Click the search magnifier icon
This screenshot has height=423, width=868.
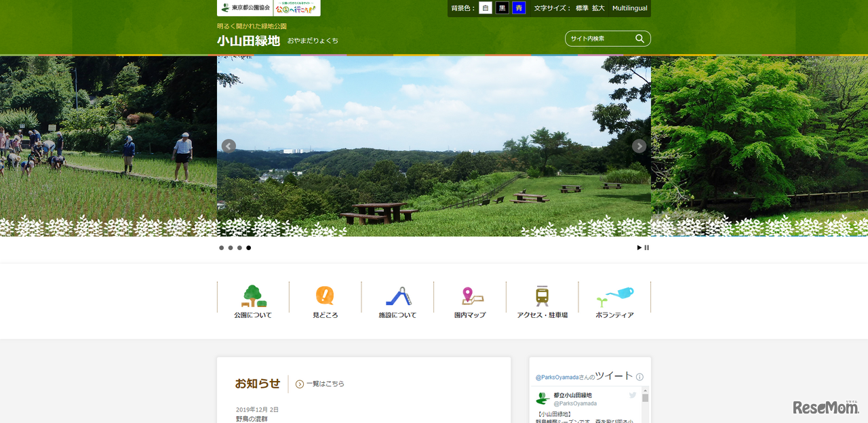pos(639,39)
